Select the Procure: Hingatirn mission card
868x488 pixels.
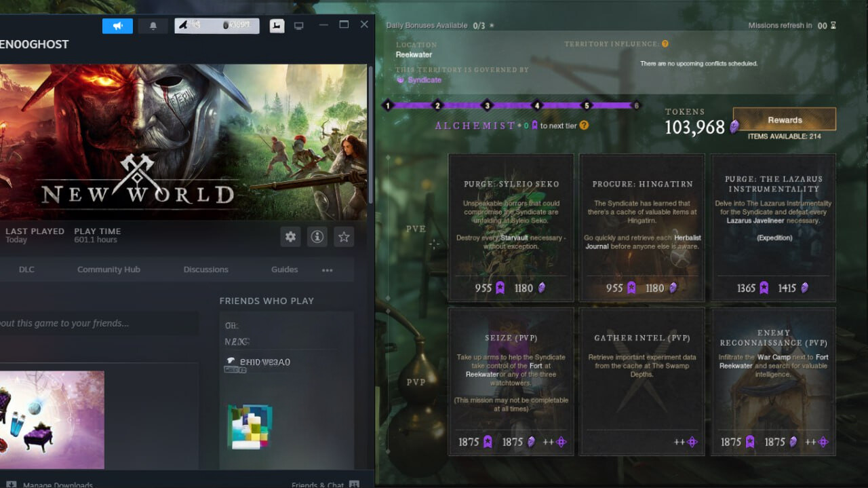click(x=642, y=227)
